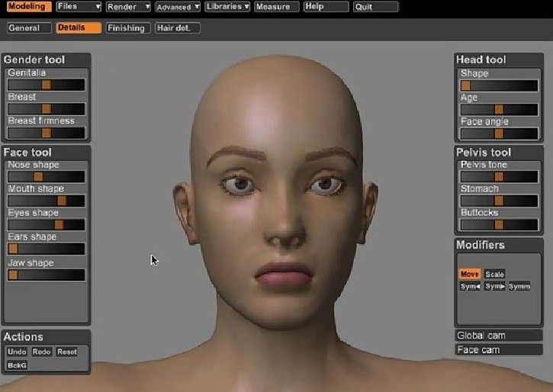Activate the Move modifier toggle
The image size is (553, 392).
469,274
